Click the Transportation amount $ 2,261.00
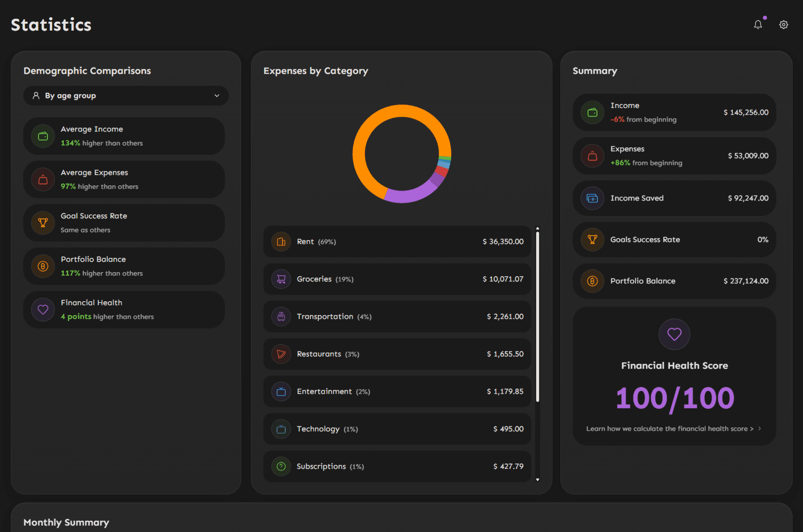The height and width of the screenshot is (532, 803). coord(505,317)
